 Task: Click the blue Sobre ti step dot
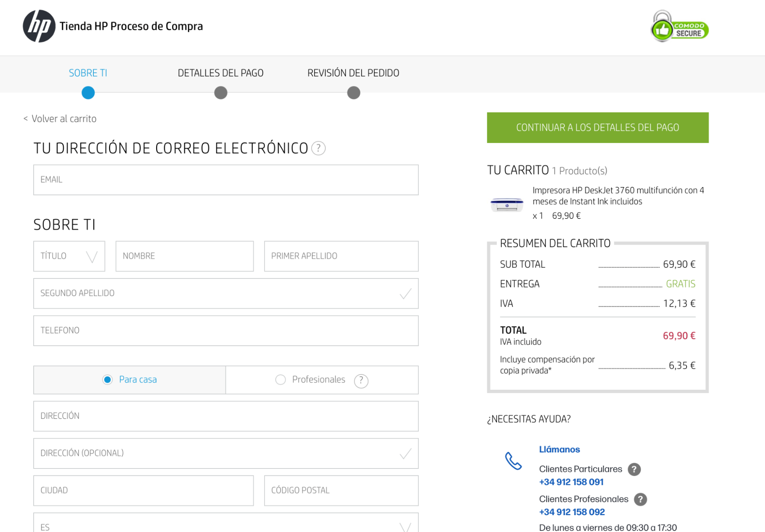point(88,93)
